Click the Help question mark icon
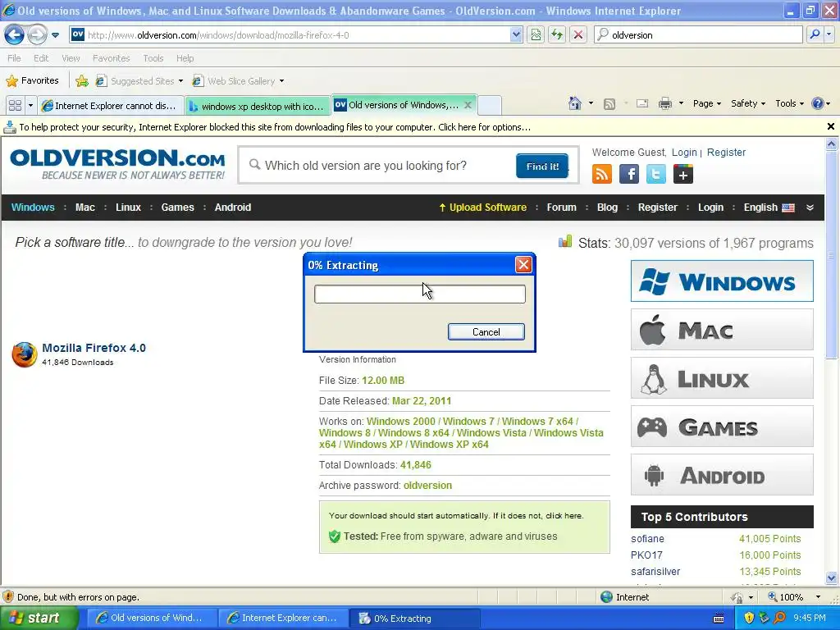This screenshot has width=840, height=630. tap(818, 103)
